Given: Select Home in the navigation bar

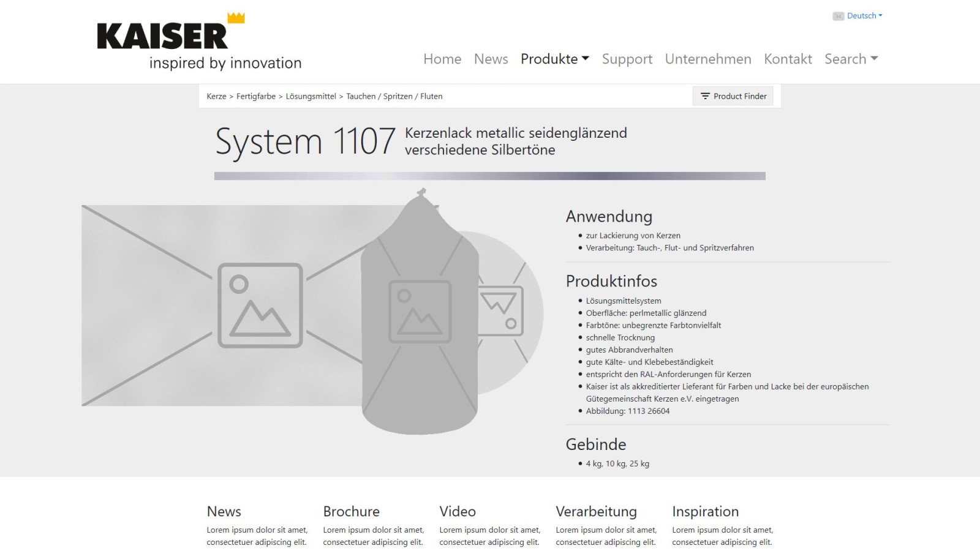Looking at the screenshot, I should pos(442,59).
